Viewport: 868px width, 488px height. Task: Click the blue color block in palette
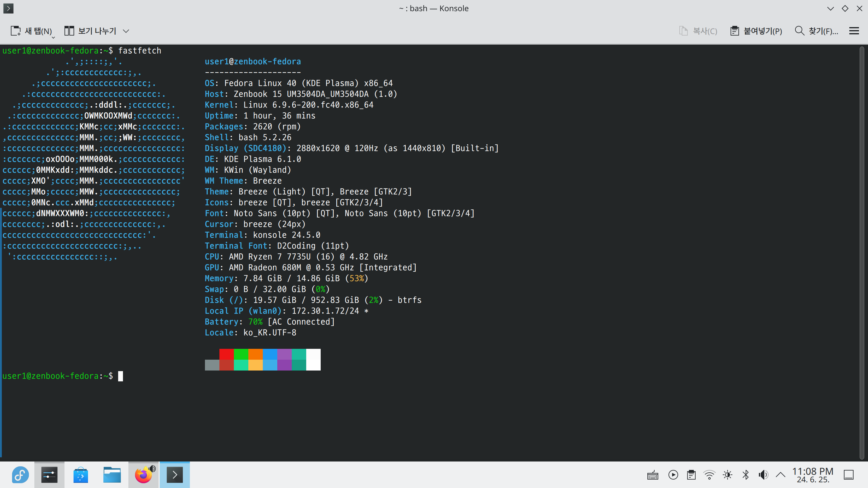coord(270,354)
